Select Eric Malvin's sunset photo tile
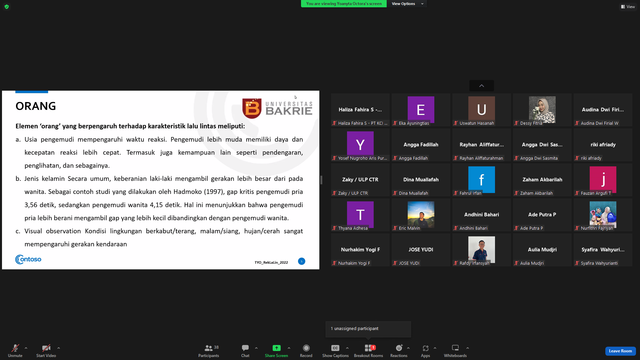Viewport: 640px width, 360px height. pos(421,215)
